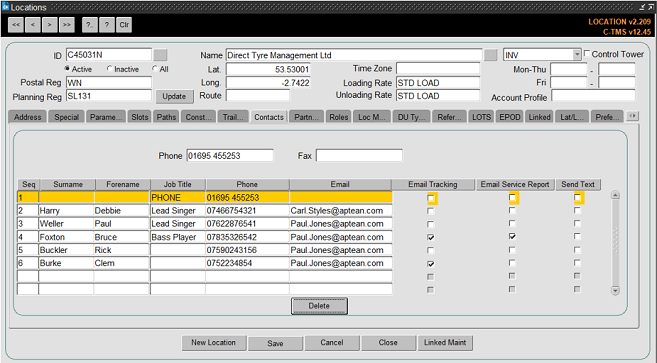
Task: Switch to the EPOD tab
Action: coord(510,117)
